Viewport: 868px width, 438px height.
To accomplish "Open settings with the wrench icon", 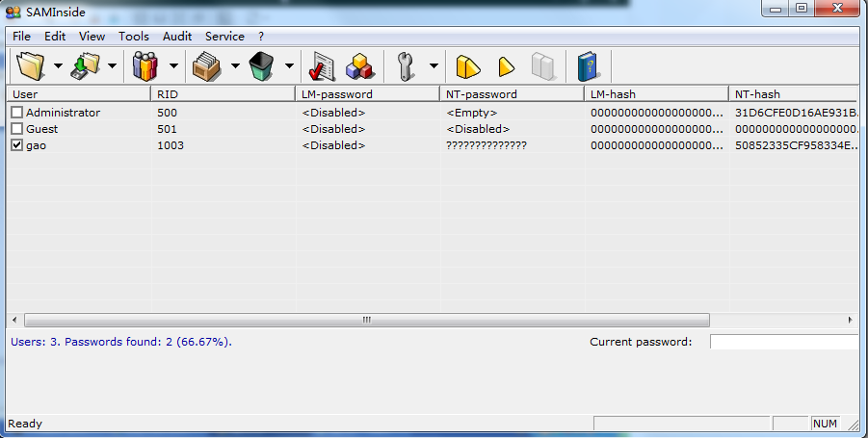I will coord(406,66).
